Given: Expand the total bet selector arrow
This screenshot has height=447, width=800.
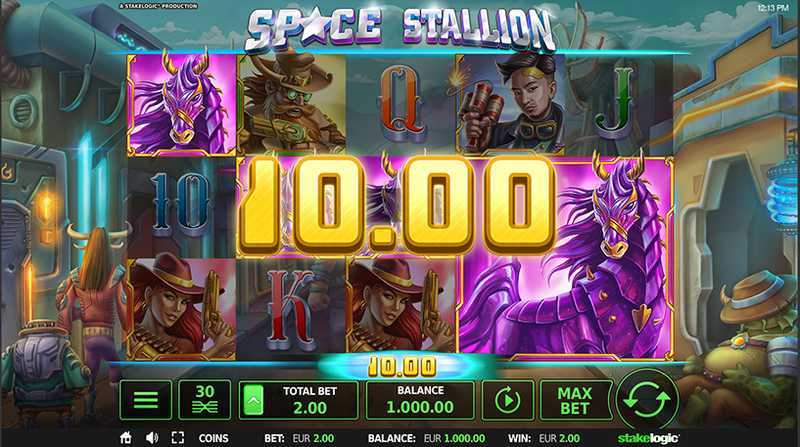Looking at the screenshot, I should pos(254,400).
